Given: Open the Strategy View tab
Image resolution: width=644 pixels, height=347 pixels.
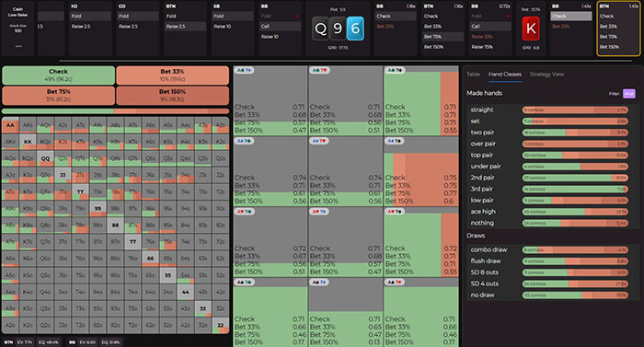Looking at the screenshot, I should pos(546,75).
